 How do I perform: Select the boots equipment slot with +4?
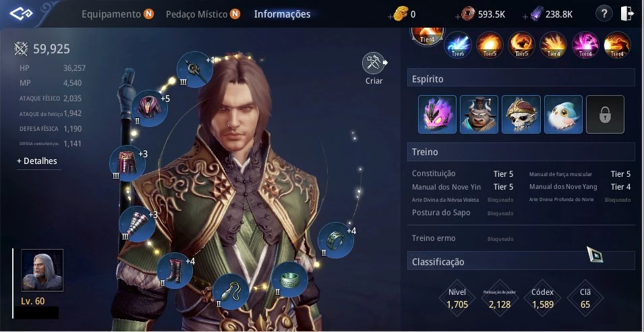pos(175,271)
